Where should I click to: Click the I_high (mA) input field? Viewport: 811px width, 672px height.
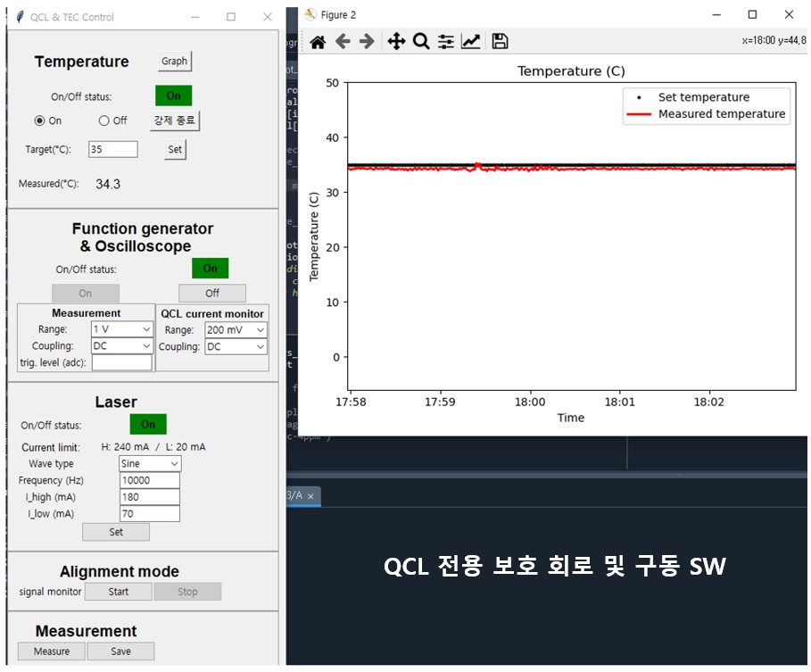point(150,496)
